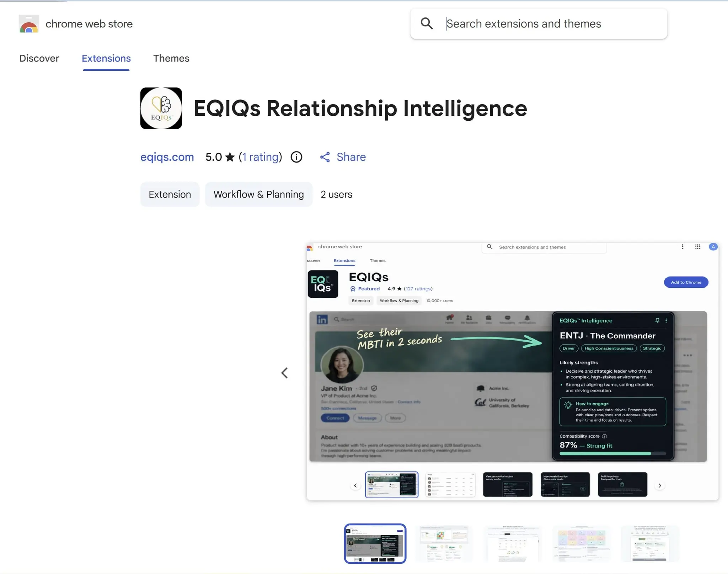Select the first highlighted screenshot thumbnail

point(375,543)
